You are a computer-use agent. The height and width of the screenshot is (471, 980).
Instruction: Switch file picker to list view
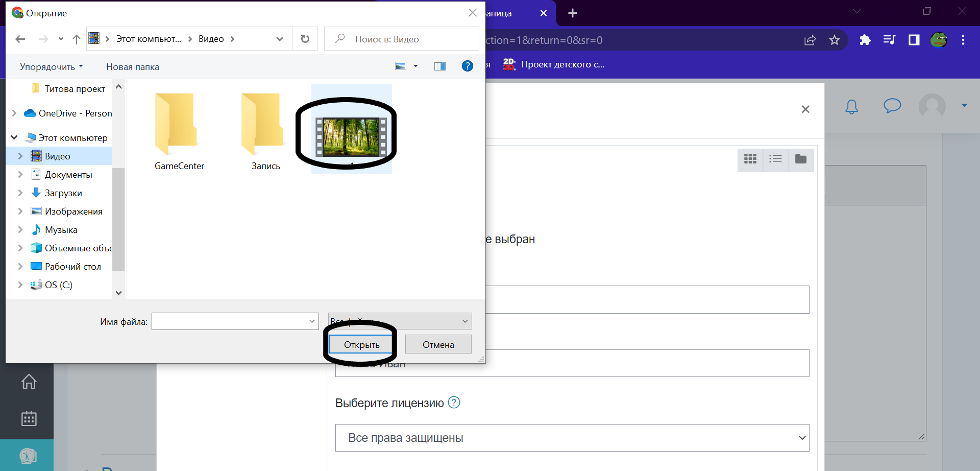775,159
